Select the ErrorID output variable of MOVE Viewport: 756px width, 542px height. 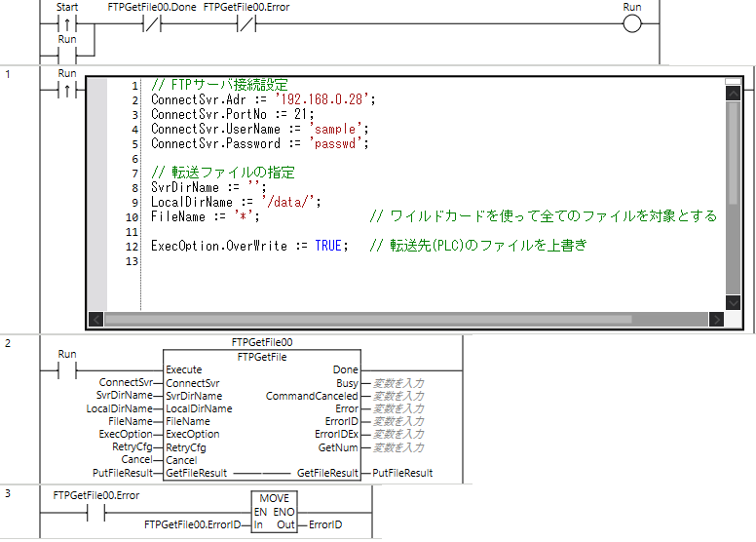pyautogui.click(x=325, y=525)
